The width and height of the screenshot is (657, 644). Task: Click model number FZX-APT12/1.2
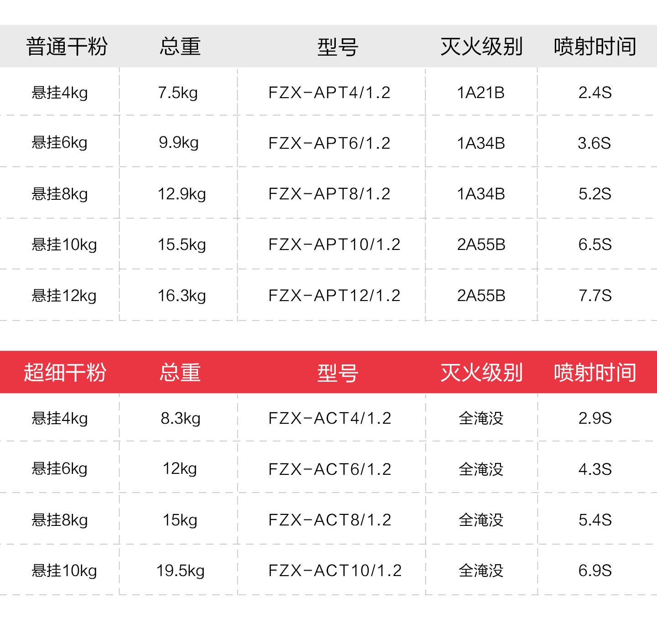click(x=334, y=296)
